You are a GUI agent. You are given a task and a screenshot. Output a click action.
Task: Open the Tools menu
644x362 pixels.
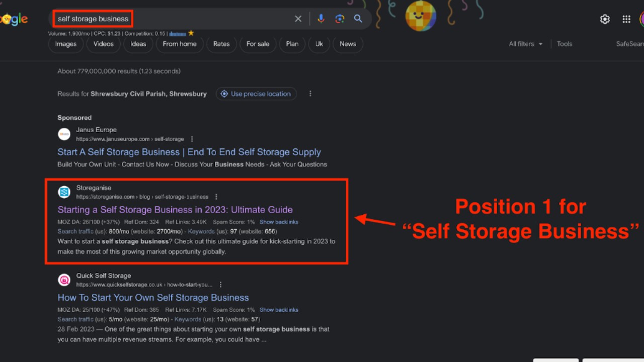(565, 44)
